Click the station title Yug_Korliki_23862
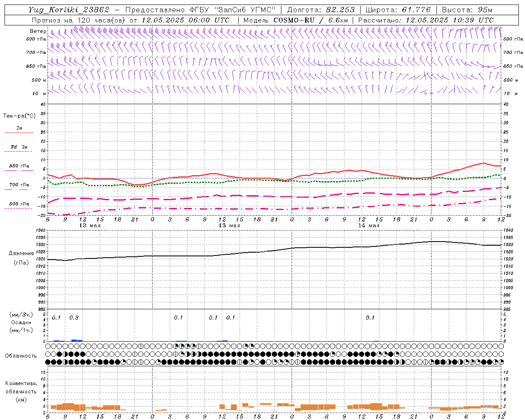 point(69,10)
